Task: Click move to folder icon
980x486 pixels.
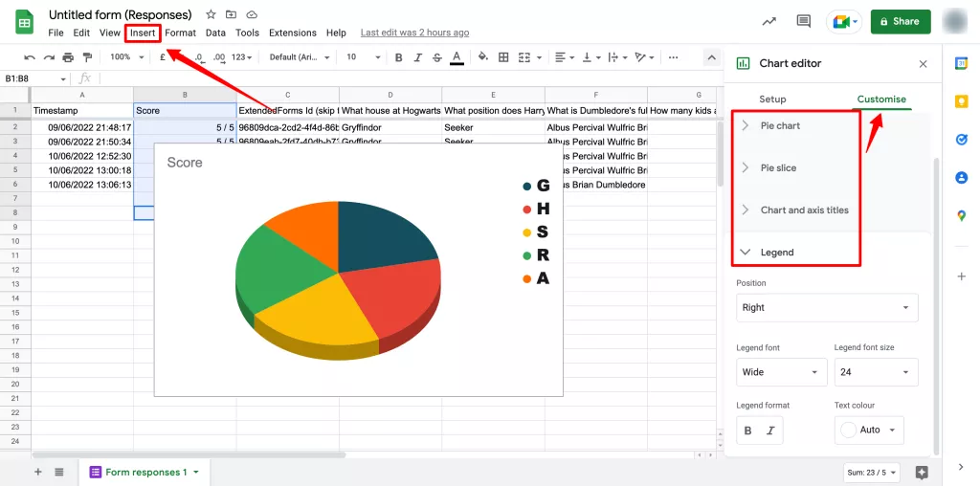Action: [232, 14]
